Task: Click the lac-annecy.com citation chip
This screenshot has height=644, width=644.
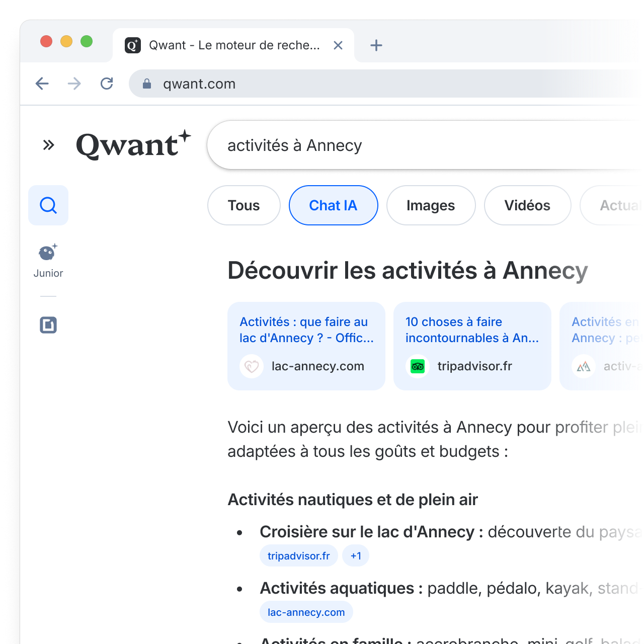Action: (306, 612)
